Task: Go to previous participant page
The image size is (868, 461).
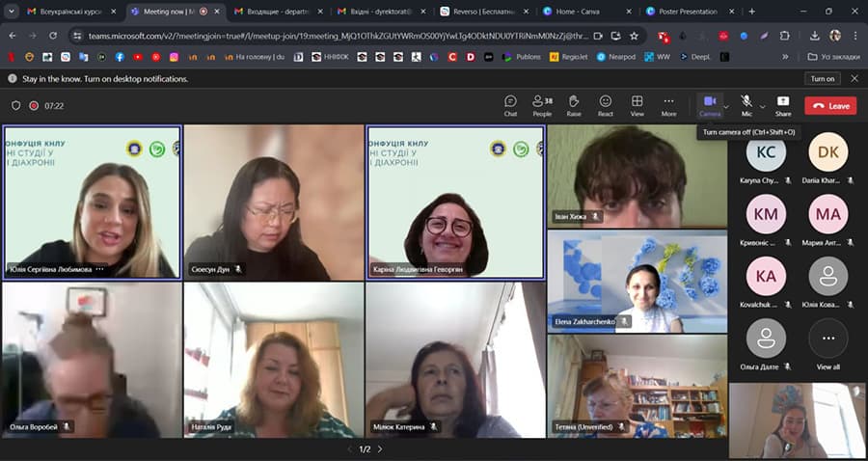Action: [349, 449]
